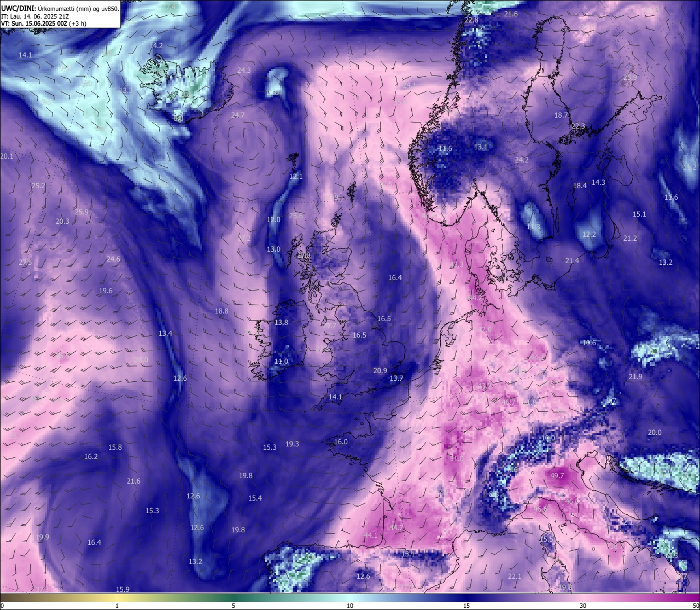Click the 50 end of color scale

click(x=696, y=606)
